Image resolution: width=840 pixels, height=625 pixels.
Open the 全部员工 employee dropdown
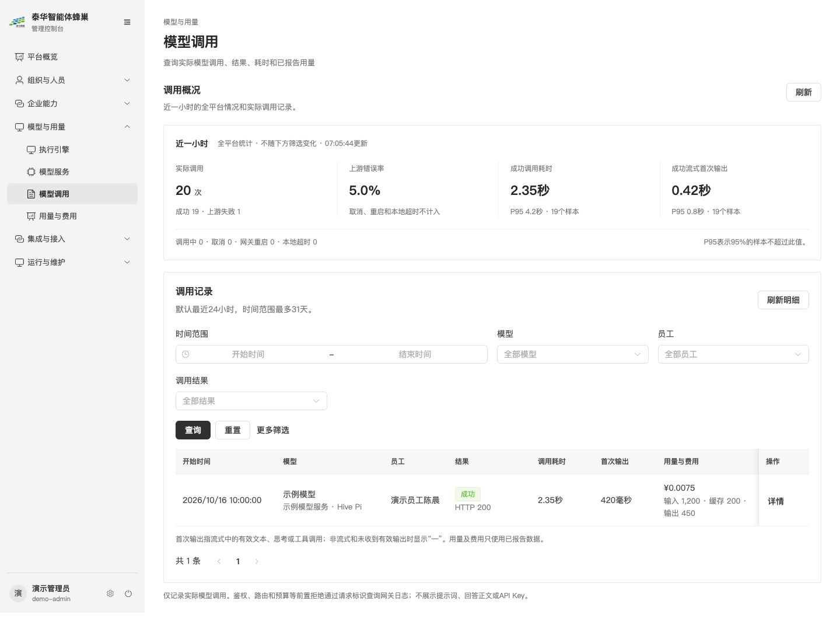[733, 354]
